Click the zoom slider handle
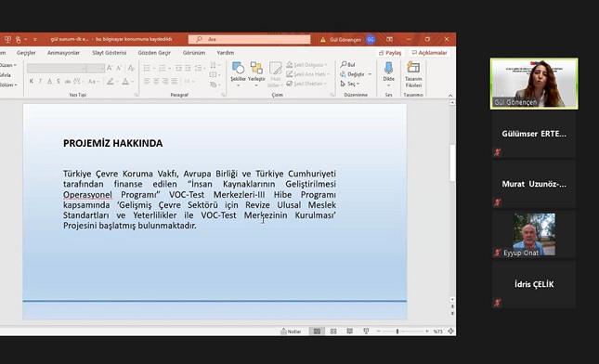Viewport: 599px width, 364px height. [x=397, y=331]
